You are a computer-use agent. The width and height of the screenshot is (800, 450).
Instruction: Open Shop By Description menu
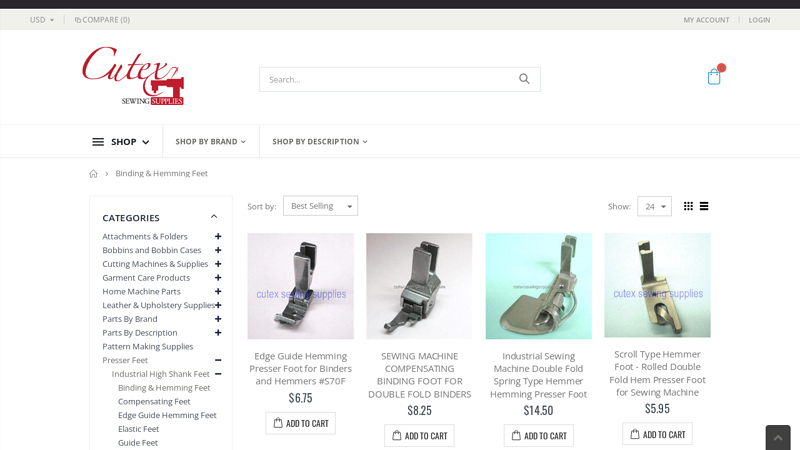pos(319,142)
